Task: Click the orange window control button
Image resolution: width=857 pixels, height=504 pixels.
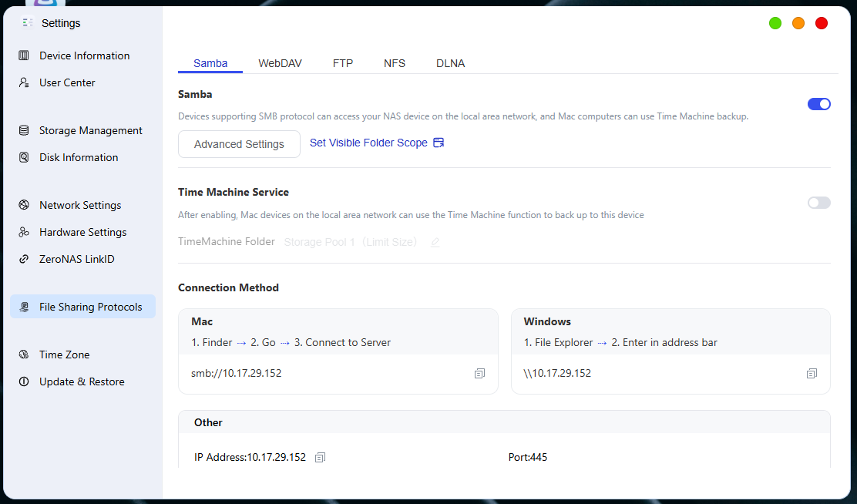Action: (x=798, y=23)
